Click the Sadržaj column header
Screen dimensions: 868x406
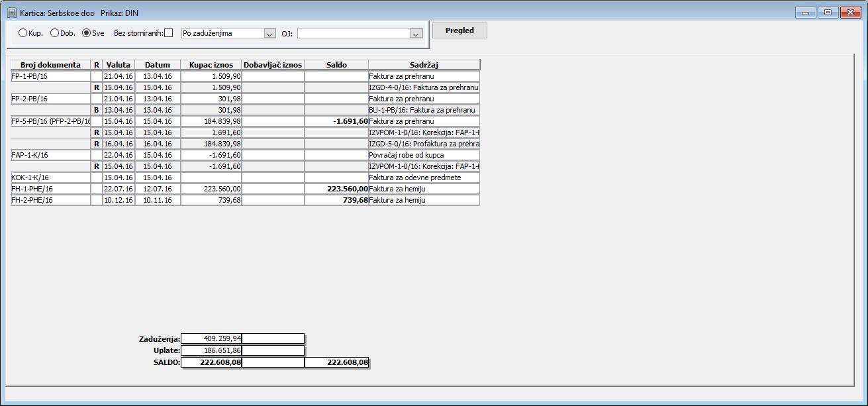click(x=424, y=65)
